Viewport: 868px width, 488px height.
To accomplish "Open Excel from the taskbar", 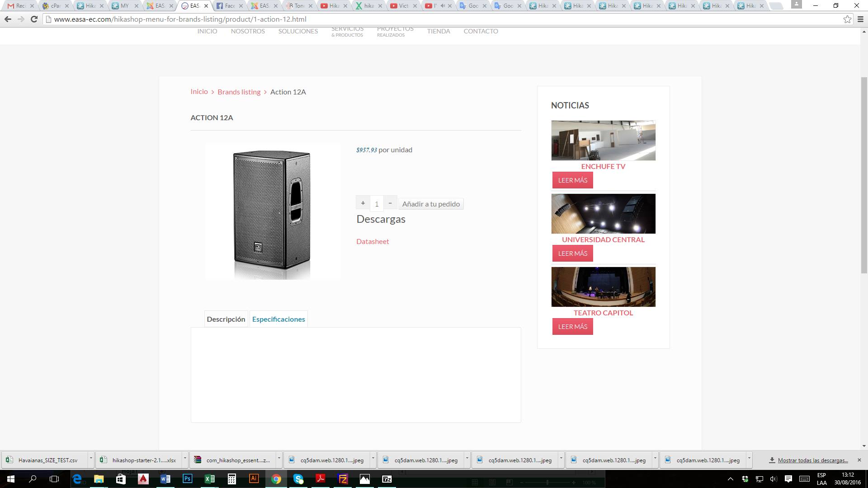I will (x=209, y=479).
